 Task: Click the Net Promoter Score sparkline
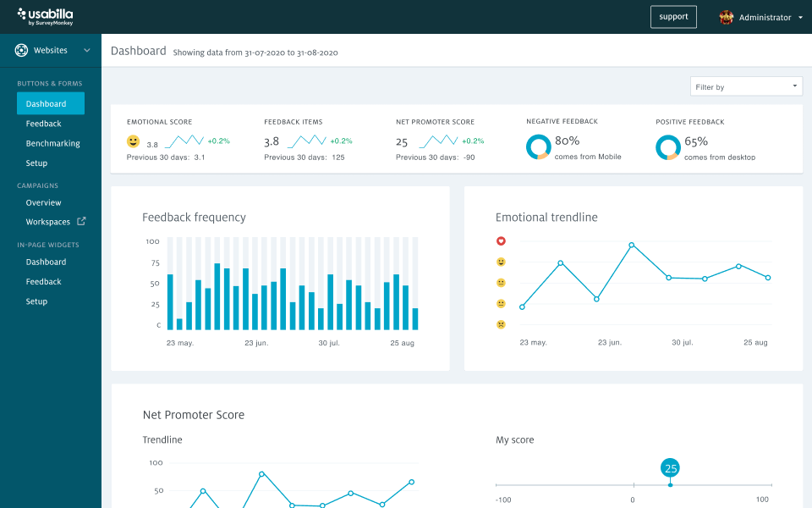coord(438,141)
